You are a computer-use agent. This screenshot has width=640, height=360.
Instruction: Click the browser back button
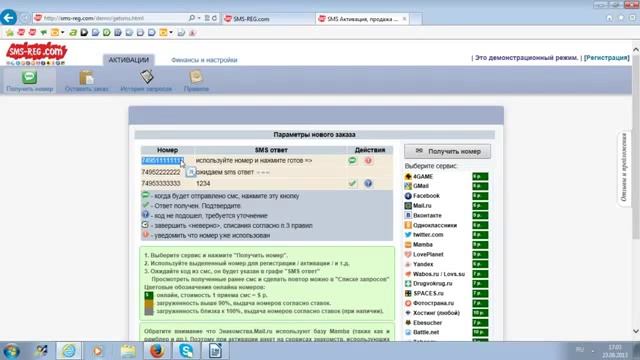(9, 18)
